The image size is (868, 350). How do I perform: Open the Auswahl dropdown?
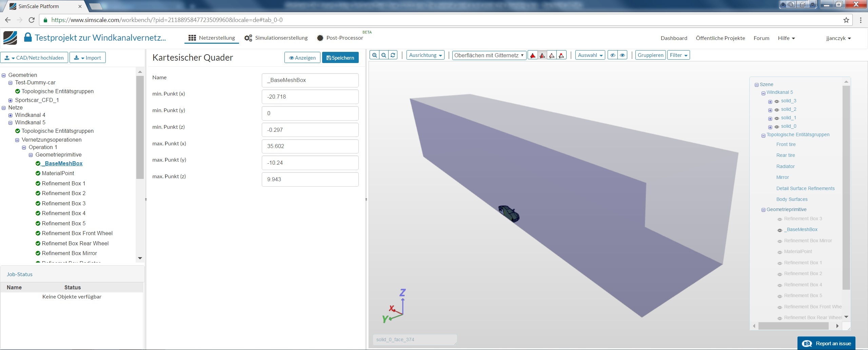pyautogui.click(x=590, y=55)
